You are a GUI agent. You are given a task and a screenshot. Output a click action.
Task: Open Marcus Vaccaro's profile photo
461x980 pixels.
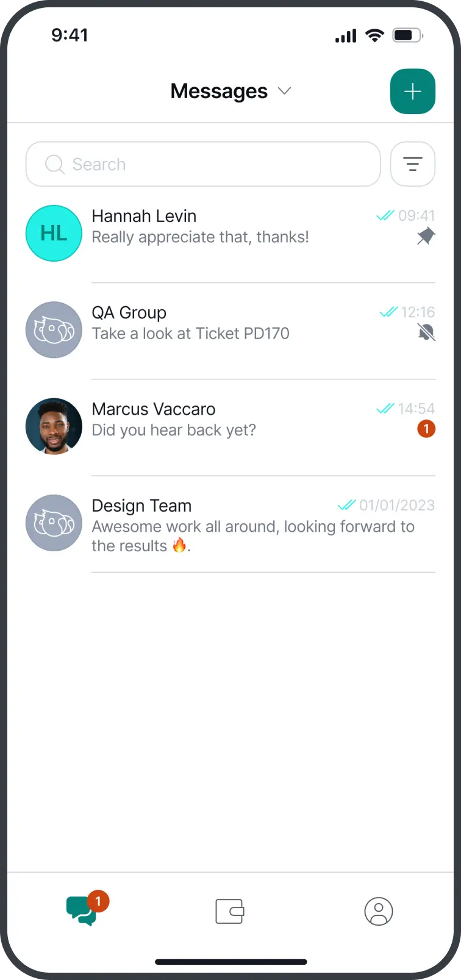[x=54, y=426]
